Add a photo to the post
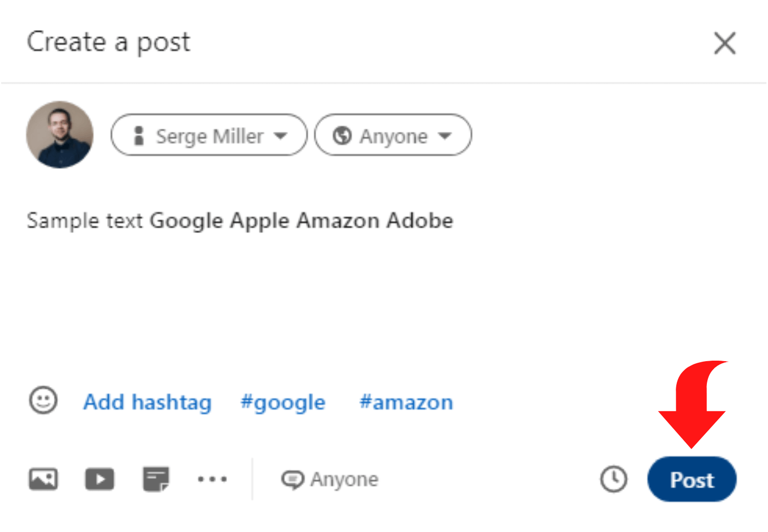Screen dimensions: 768x532 click(x=43, y=479)
